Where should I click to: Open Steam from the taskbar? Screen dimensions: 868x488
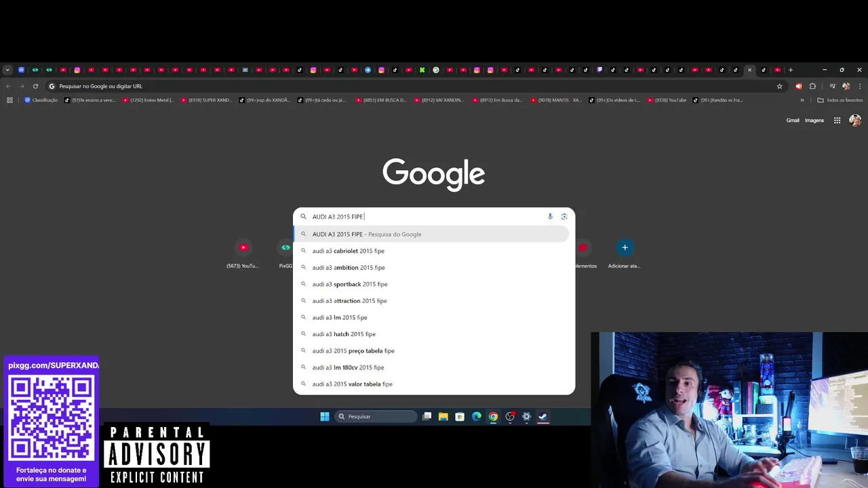(x=543, y=417)
